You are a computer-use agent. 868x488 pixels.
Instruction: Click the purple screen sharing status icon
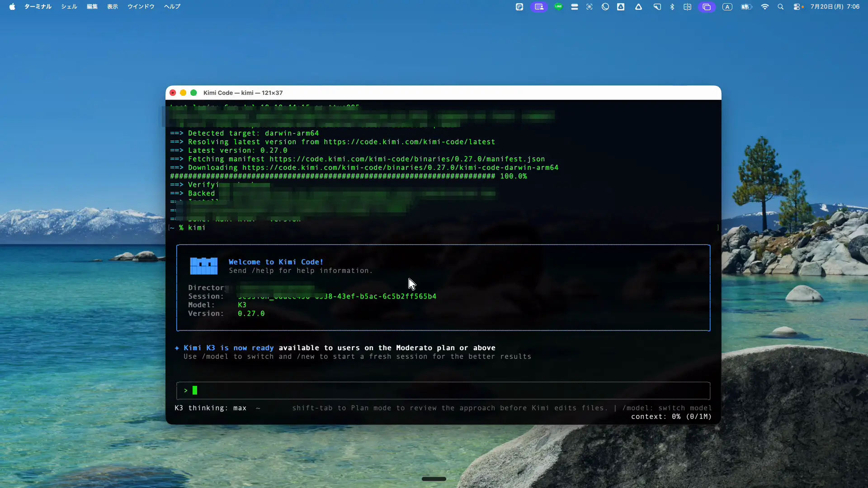click(539, 7)
